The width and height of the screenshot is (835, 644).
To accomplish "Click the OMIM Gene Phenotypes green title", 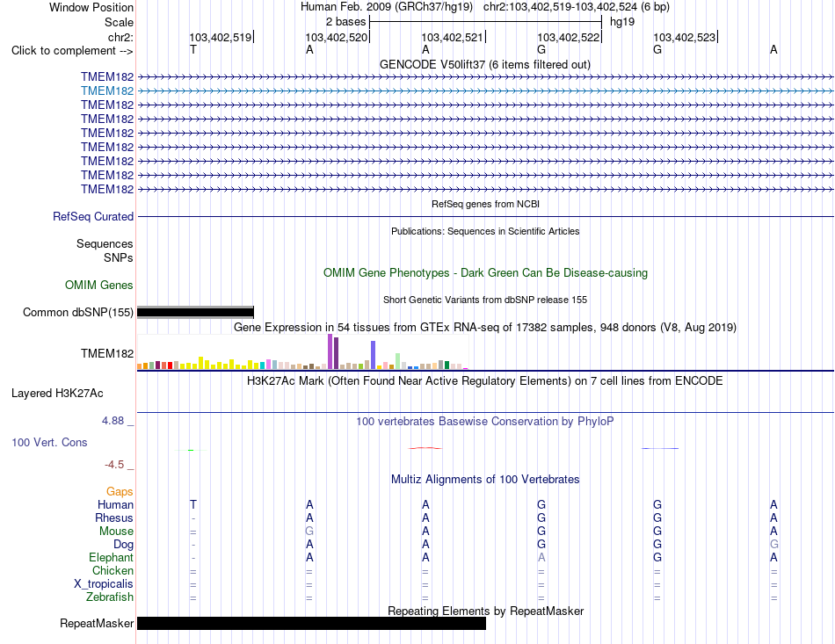I will tap(485, 272).
